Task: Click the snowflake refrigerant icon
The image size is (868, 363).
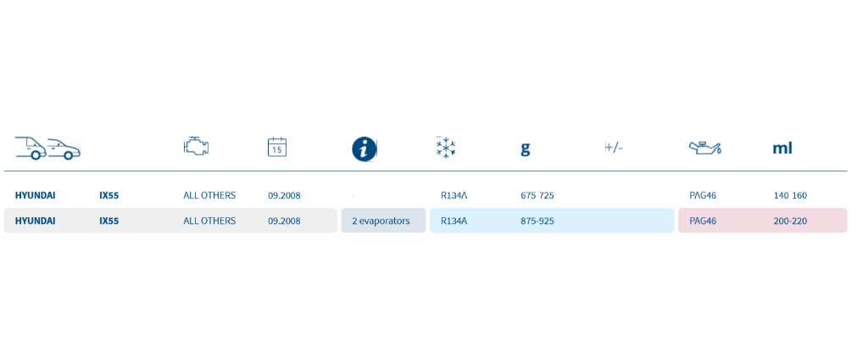Action: (446, 148)
